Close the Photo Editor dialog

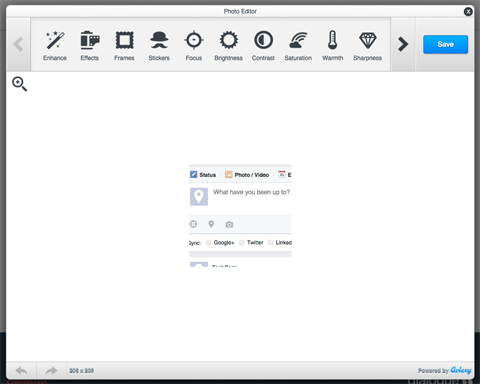[468, 12]
